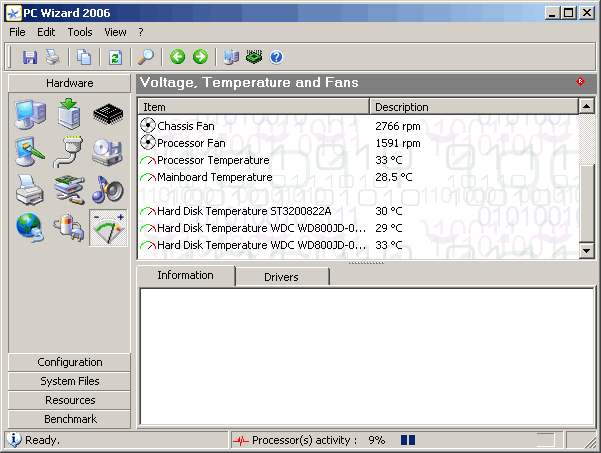Go back with the green left arrow
This screenshot has height=453, width=601.
177,57
